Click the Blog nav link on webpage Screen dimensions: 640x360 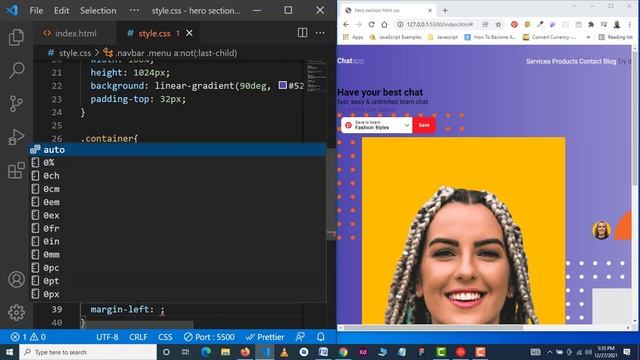(x=609, y=61)
